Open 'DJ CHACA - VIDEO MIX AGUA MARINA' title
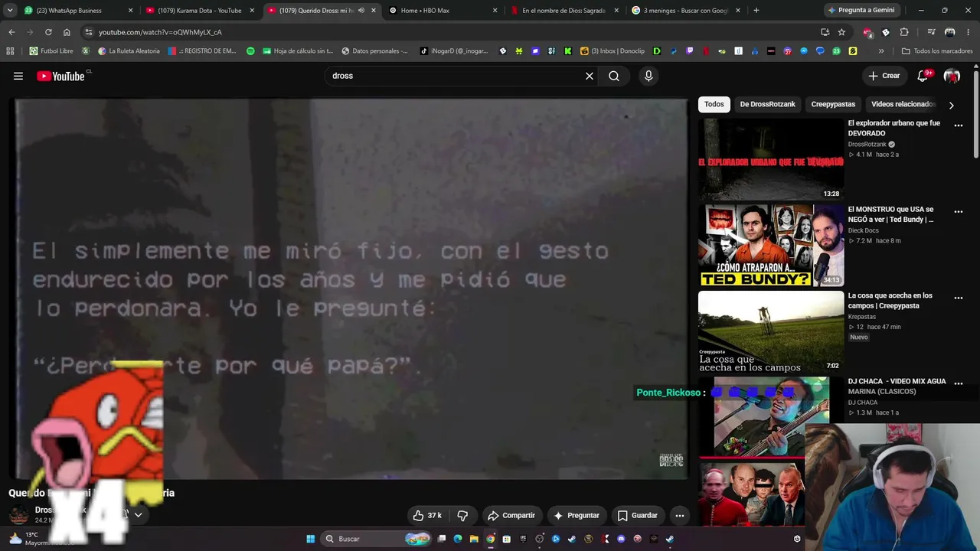 (x=897, y=386)
